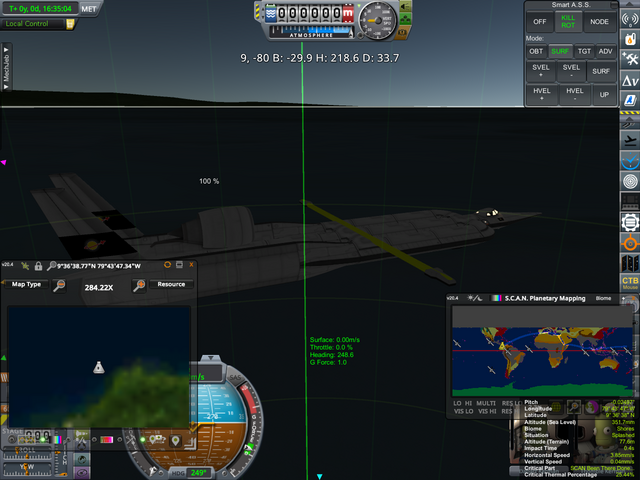Adjust the YAW trim slider
Screen dimensions: 640x480
[x=27, y=467]
